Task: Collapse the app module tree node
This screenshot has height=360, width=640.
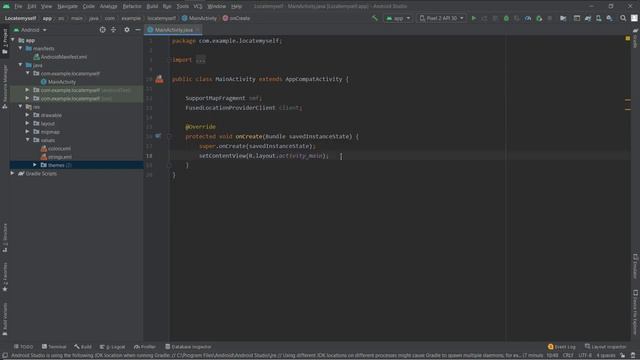Action: 13,40
